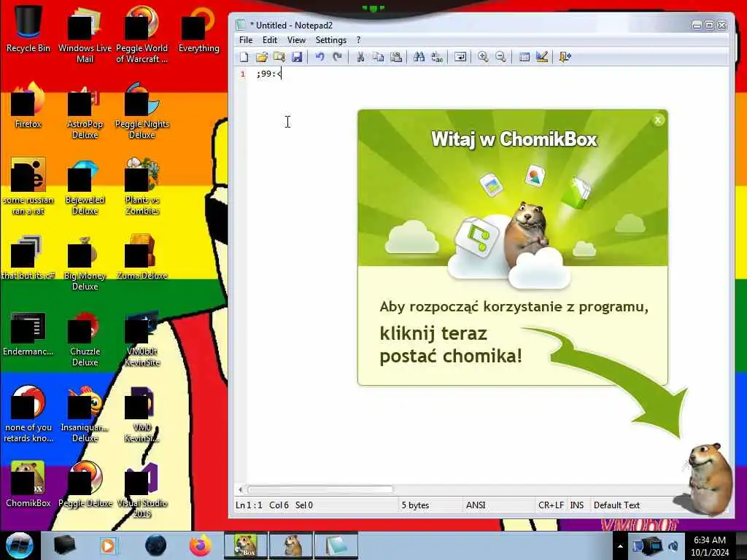Open the ? help menu
Image resolution: width=747 pixels, height=560 pixels.
[x=359, y=40]
